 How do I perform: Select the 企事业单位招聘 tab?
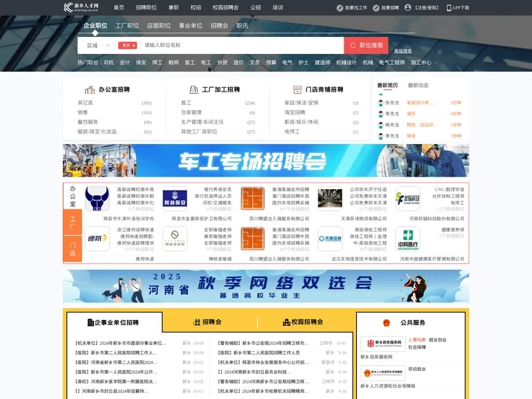(x=113, y=322)
